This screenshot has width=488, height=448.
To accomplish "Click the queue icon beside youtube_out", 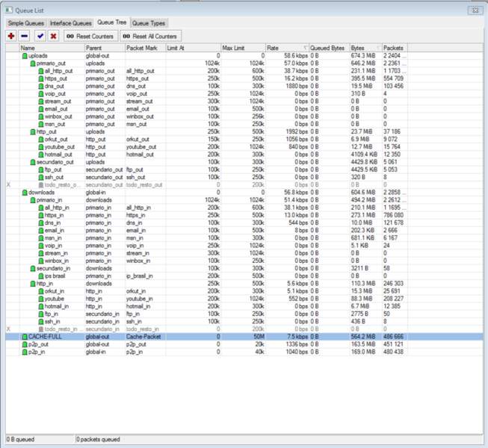I will point(41,147).
